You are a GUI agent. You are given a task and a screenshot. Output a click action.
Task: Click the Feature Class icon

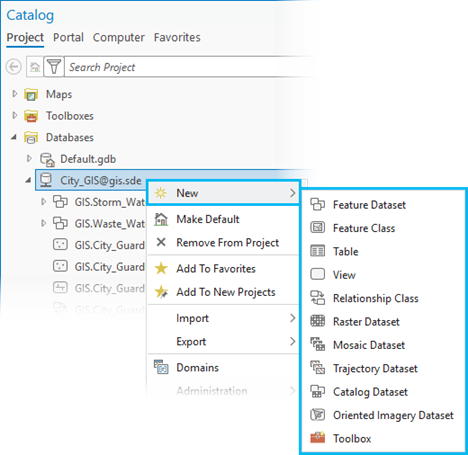(318, 228)
